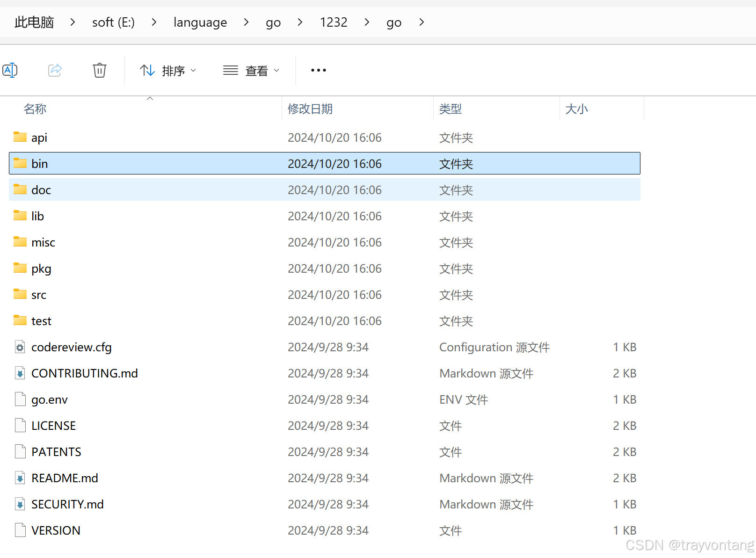Image resolution: width=756 pixels, height=558 pixels.
Task: Select the api folder icon
Action: (20, 137)
